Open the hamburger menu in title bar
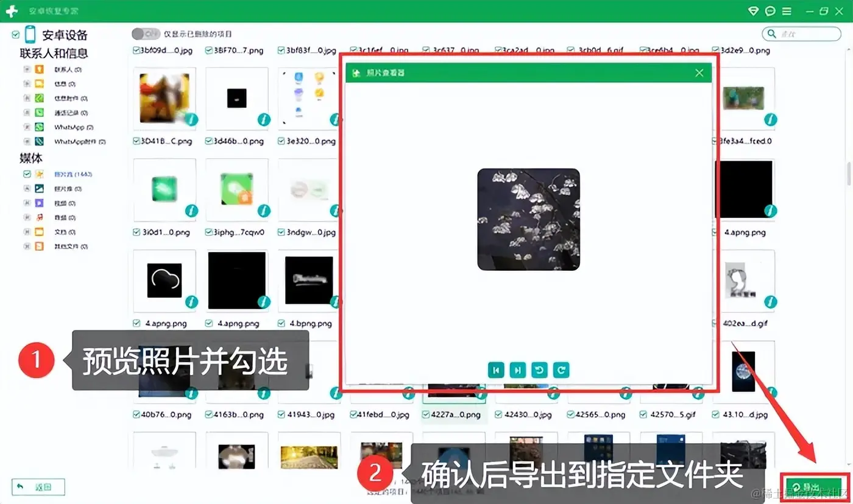This screenshot has width=853, height=504. [x=787, y=11]
